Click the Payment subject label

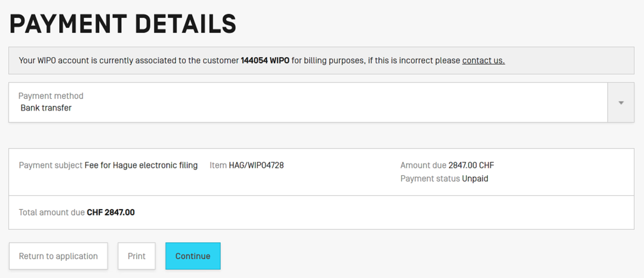point(51,165)
